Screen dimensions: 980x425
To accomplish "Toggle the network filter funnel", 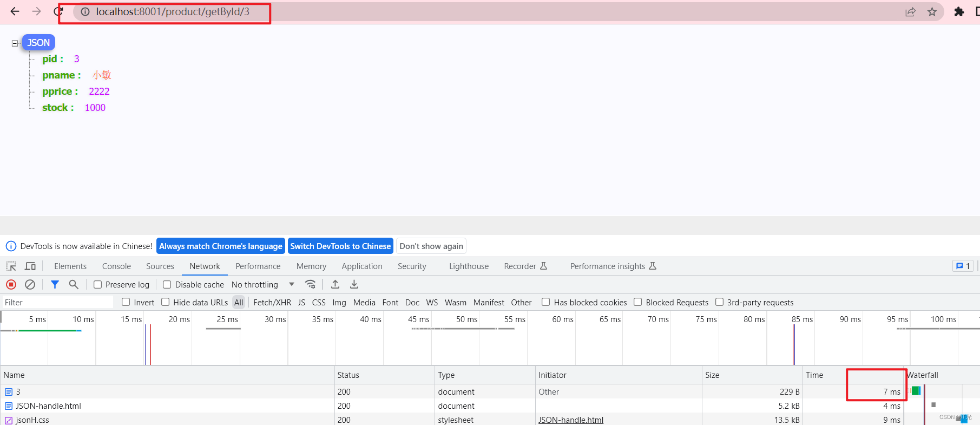I will (x=55, y=285).
